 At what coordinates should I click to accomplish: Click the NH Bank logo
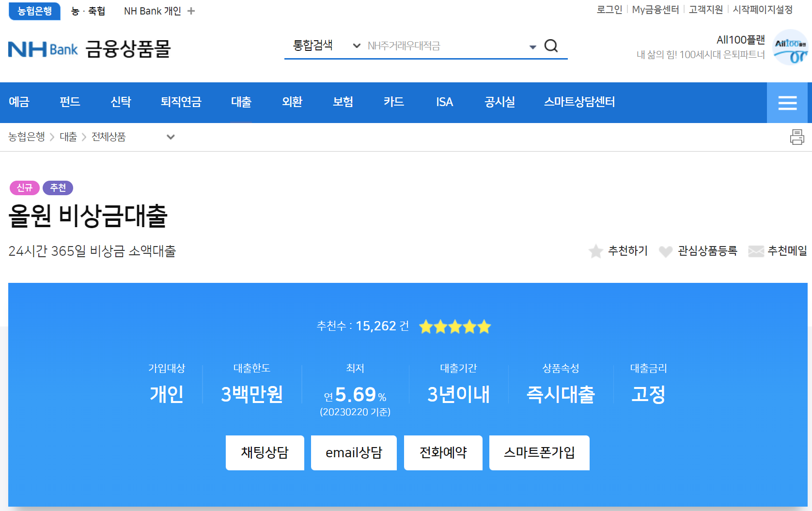(x=43, y=49)
